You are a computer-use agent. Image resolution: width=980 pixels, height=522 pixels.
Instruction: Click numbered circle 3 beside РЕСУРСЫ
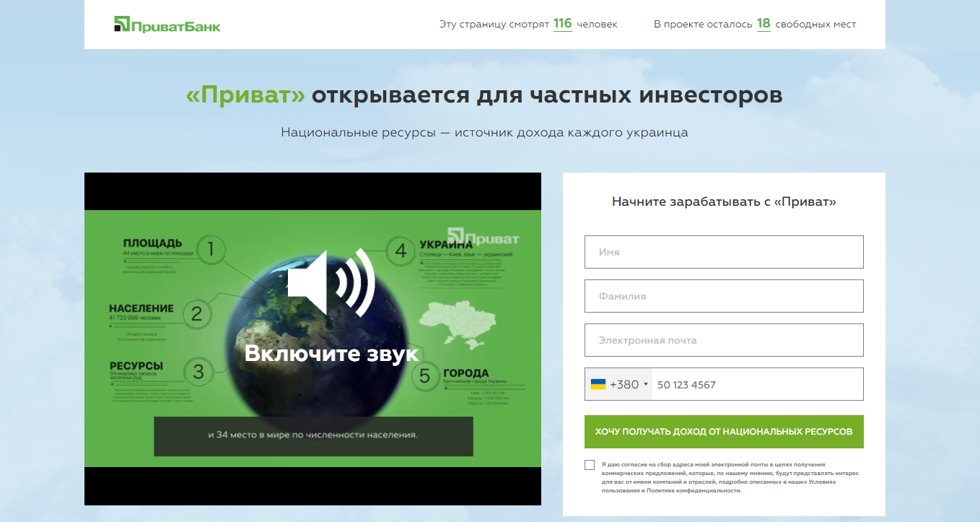197,372
